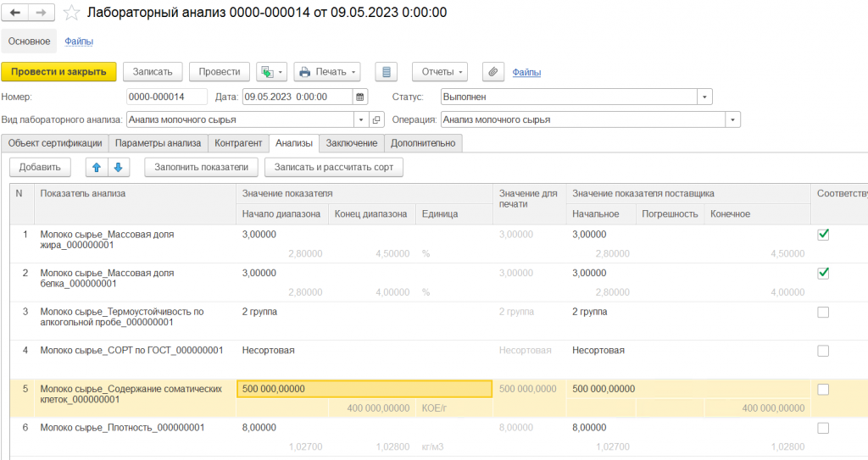Click the 2 группа value in Значение показателя
This screenshot has width=868, height=460.
pyautogui.click(x=259, y=312)
